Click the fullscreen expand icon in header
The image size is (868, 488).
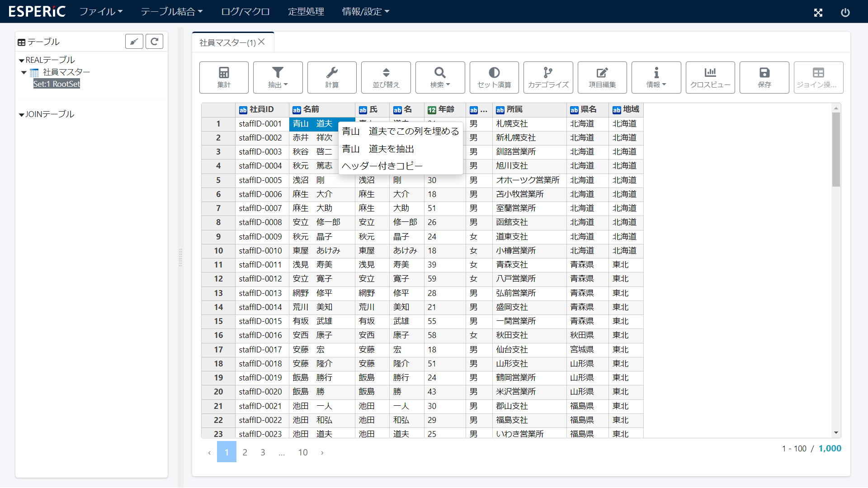click(x=818, y=12)
